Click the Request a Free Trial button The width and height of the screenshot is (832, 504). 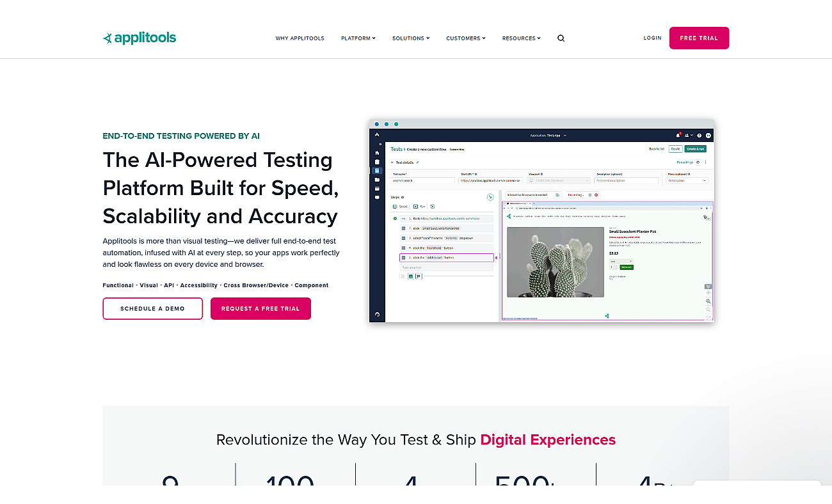pos(260,309)
